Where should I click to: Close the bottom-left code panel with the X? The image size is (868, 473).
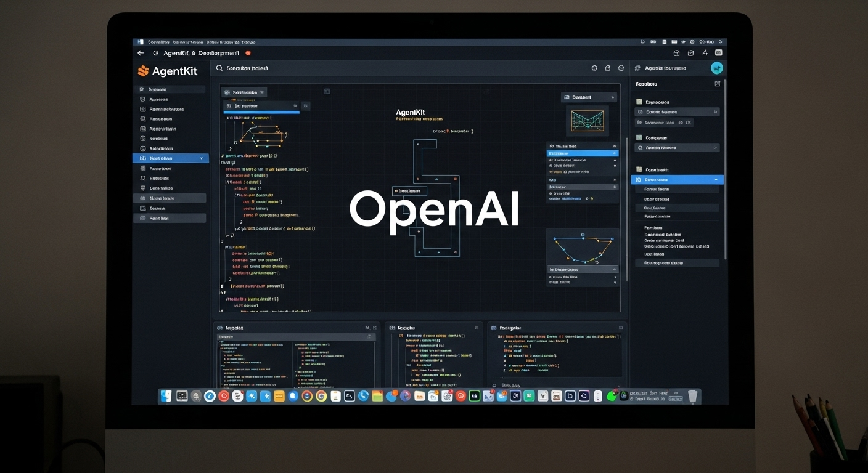point(367,328)
